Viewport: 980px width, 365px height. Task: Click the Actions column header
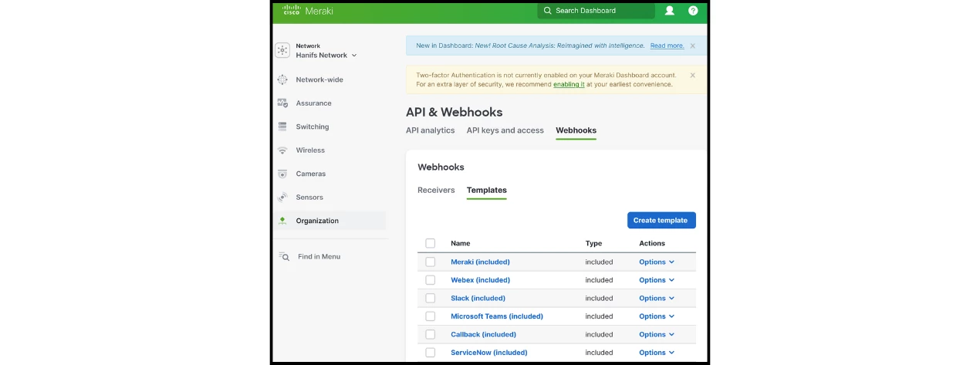coord(652,243)
